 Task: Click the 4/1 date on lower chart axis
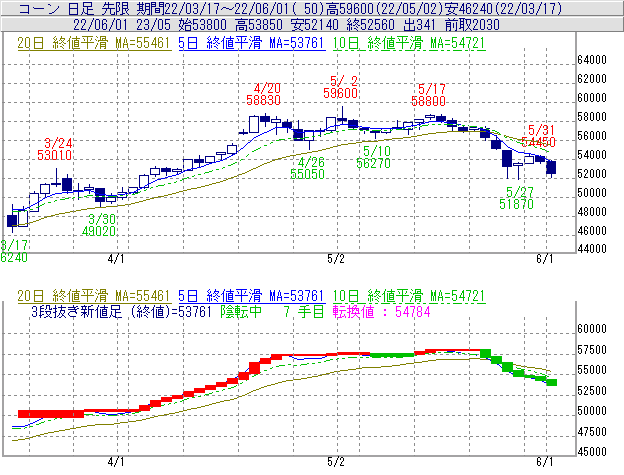(x=116, y=462)
